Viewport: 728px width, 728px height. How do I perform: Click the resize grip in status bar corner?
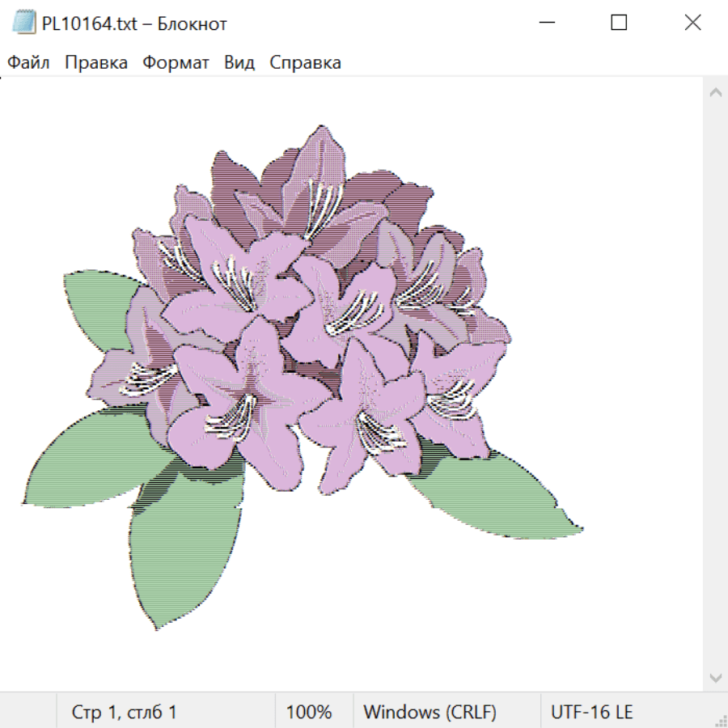pos(719,719)
